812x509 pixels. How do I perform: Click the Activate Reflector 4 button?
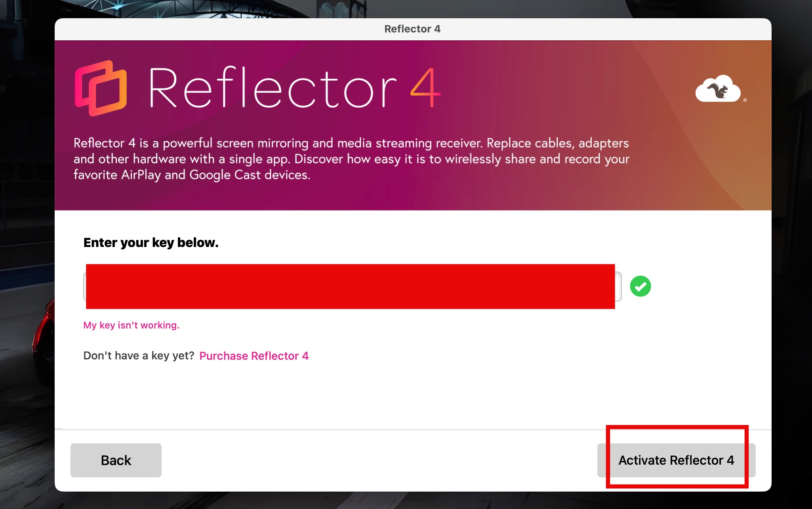676,460
